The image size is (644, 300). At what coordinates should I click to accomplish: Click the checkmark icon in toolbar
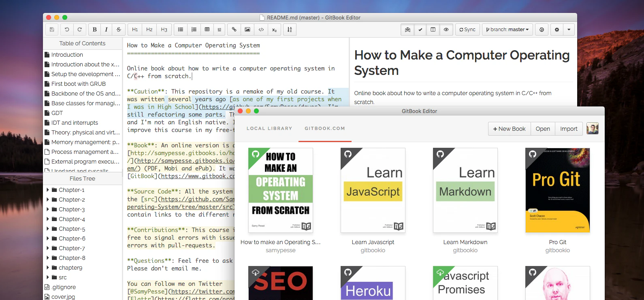[x=420, y=30]
